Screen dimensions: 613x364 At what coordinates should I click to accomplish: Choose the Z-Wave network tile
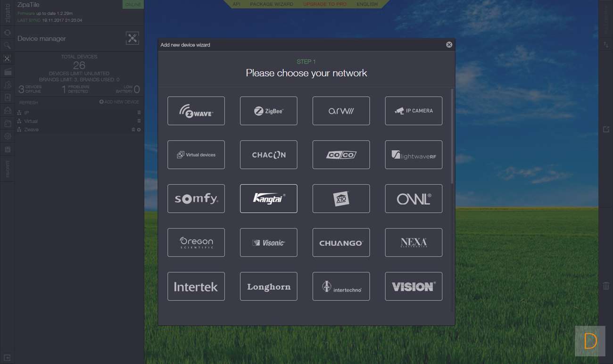(196, 111)
